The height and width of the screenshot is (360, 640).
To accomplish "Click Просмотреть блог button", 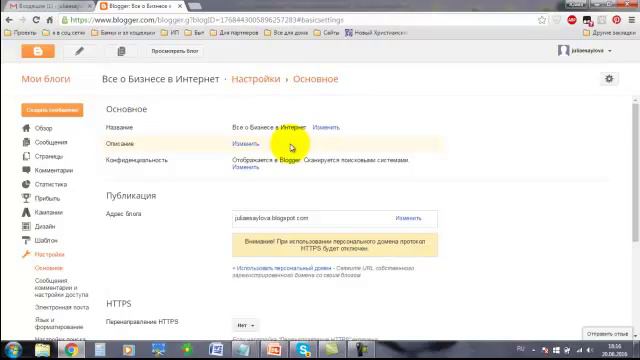I will [175, 51].
